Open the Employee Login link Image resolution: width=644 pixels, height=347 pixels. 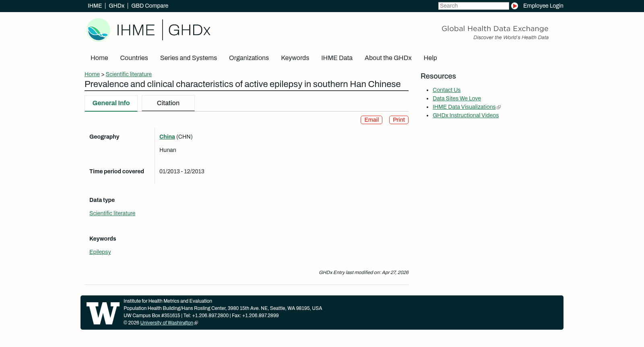coord(543,6)
